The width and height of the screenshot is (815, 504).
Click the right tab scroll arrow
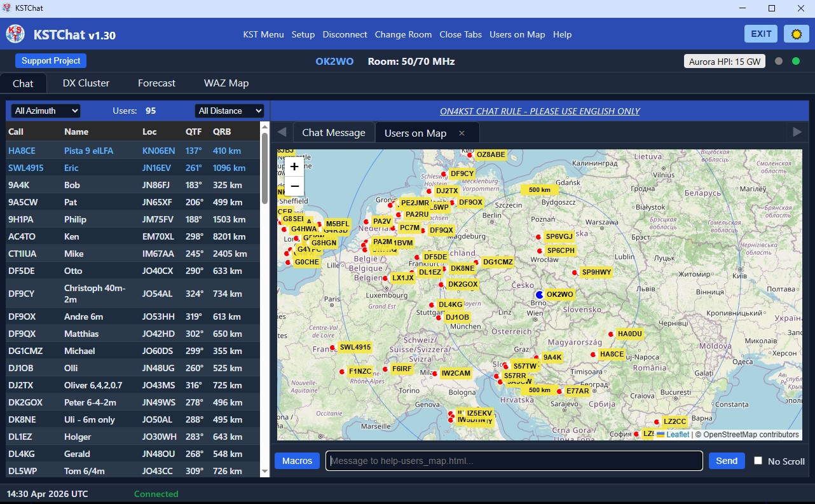click(x=797, y=132)
